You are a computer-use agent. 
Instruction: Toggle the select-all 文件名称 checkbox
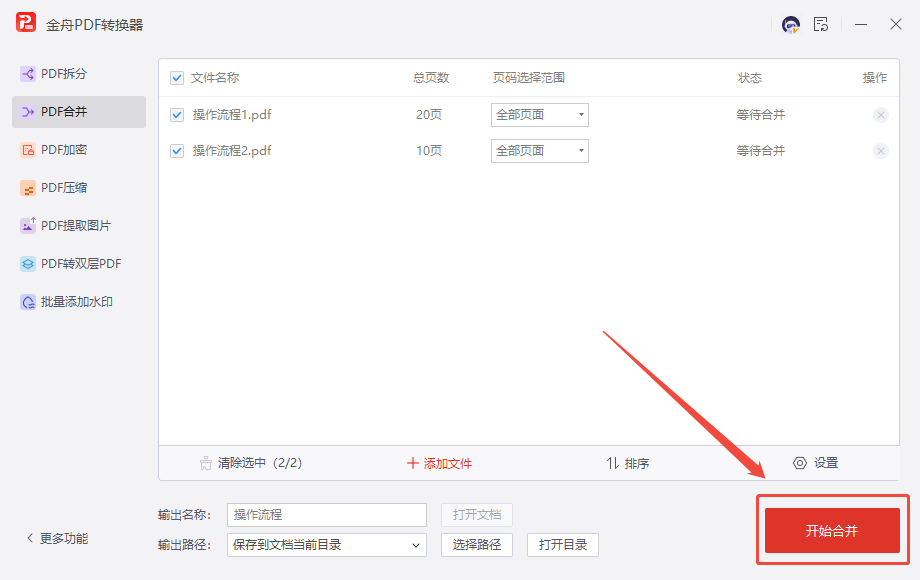(177, 78)
